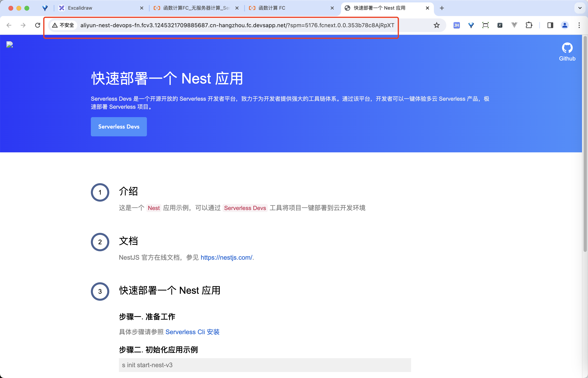This screenshot has width=588, height=378.
Task: Open a new tab with the plus button
Action: pyautogui.click(x=442, y=8)
